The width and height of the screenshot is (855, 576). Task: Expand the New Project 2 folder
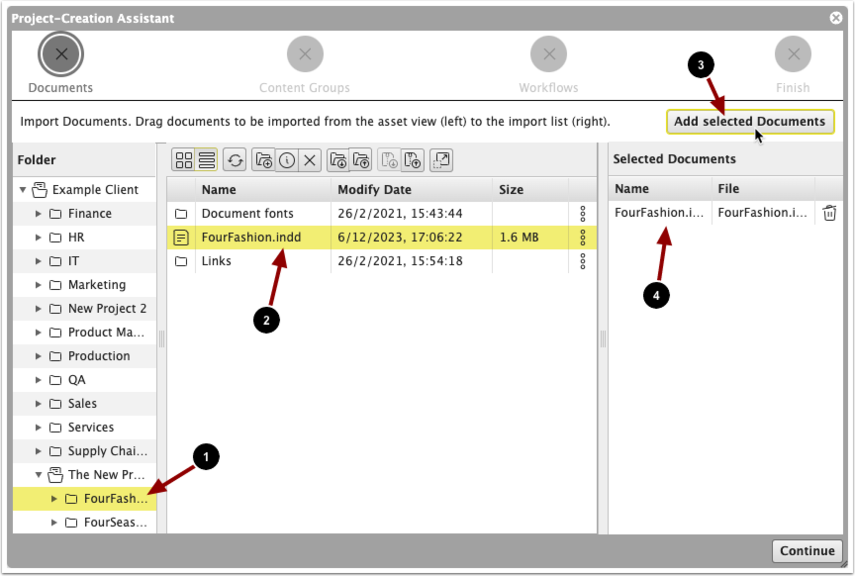[x=38, y=309]
